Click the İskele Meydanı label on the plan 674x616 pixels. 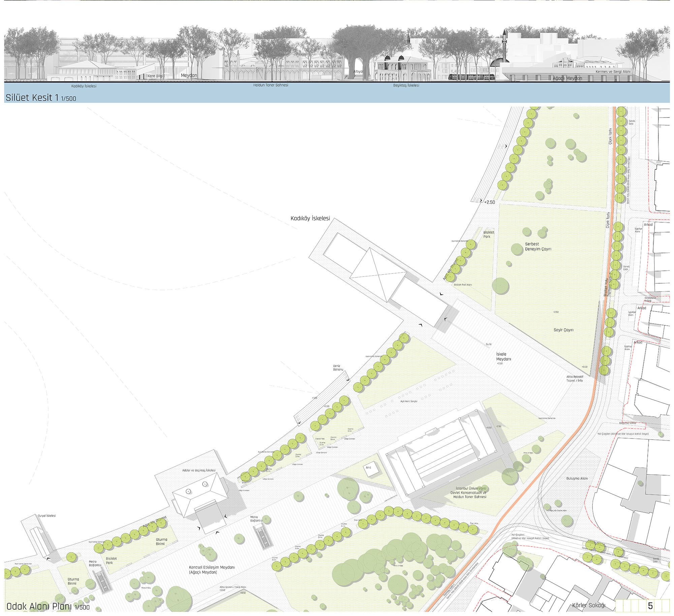[x=503, y=357]
